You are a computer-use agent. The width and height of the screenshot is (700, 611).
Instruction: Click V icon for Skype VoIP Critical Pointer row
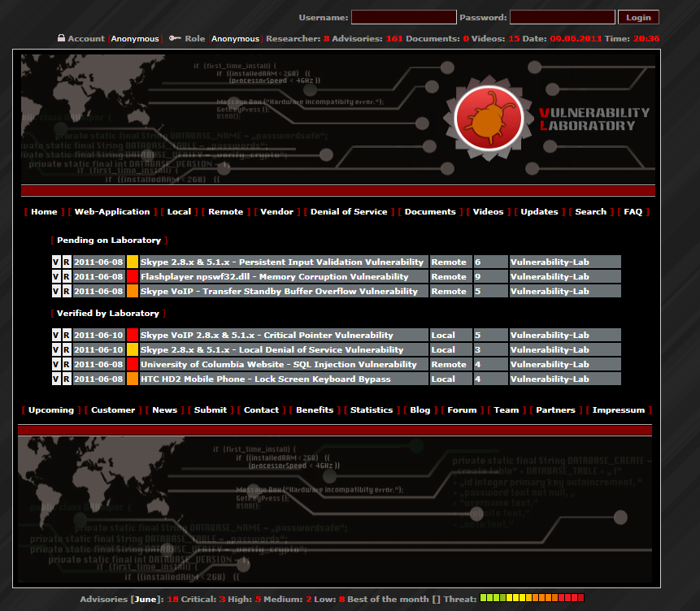click(56, 336)
